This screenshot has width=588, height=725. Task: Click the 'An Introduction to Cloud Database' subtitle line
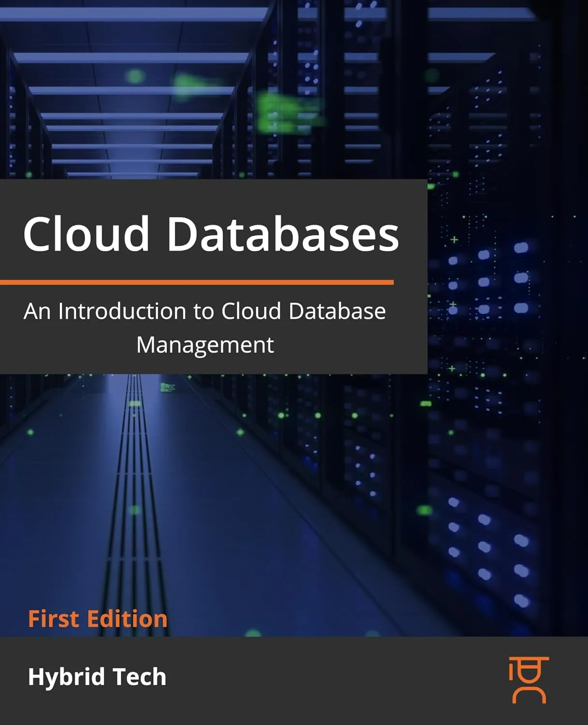click(205, 311)
